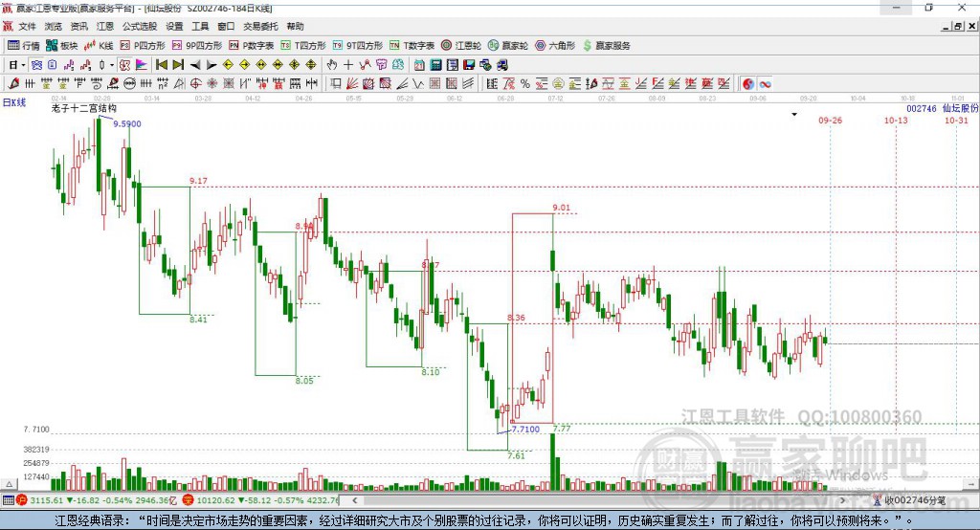
Task: Click the 7.7100 low price label
Action: pos(525,430)
